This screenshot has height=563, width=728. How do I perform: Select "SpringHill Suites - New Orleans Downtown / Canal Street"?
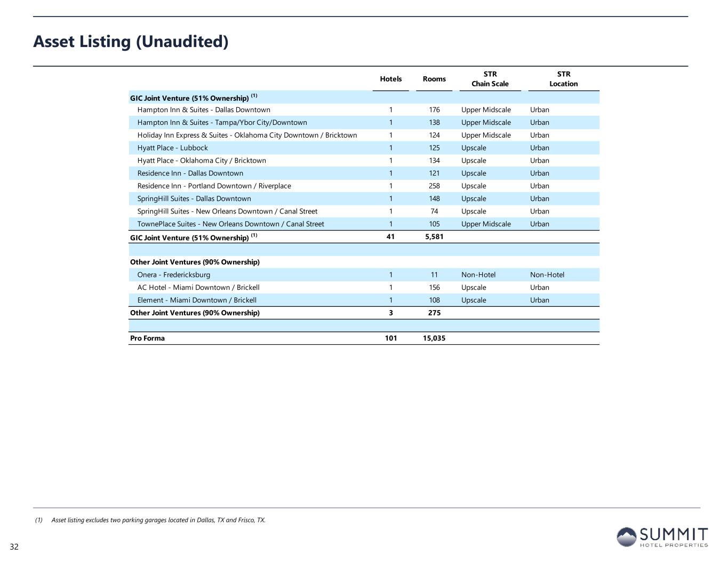pos(227,211)
